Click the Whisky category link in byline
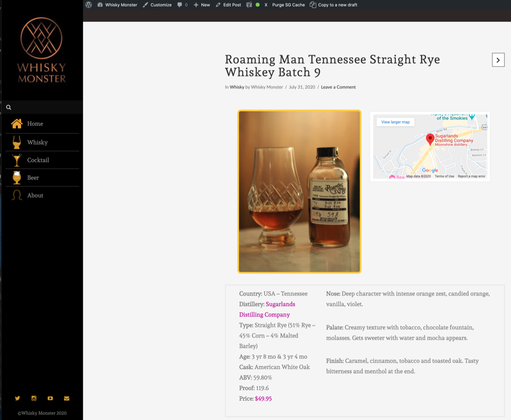The image size is (511, 420). click(x=237, y=87)
